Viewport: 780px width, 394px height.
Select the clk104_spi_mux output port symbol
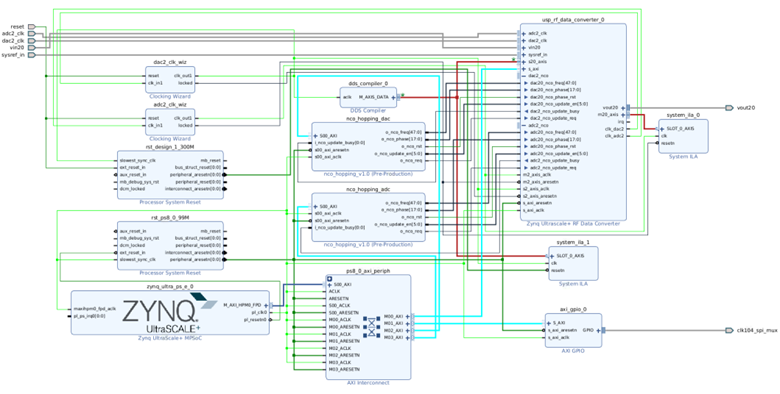(x=729, y=330)
